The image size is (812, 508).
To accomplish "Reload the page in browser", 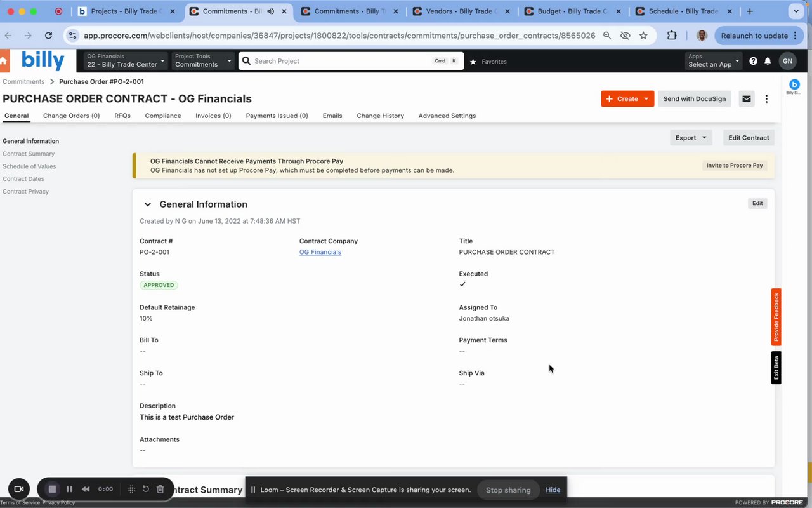I will tap(48, 36).
